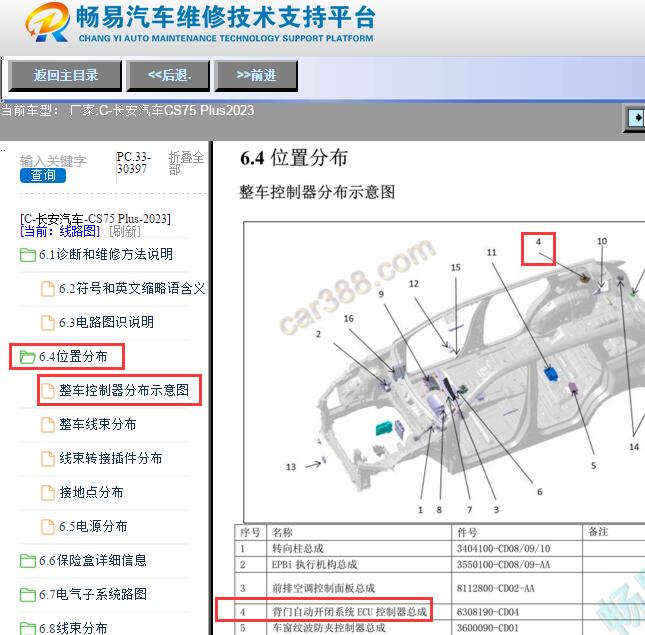
Task: Select 整车控制器分布示意图 tree item
Action: (x=124, y=390)
